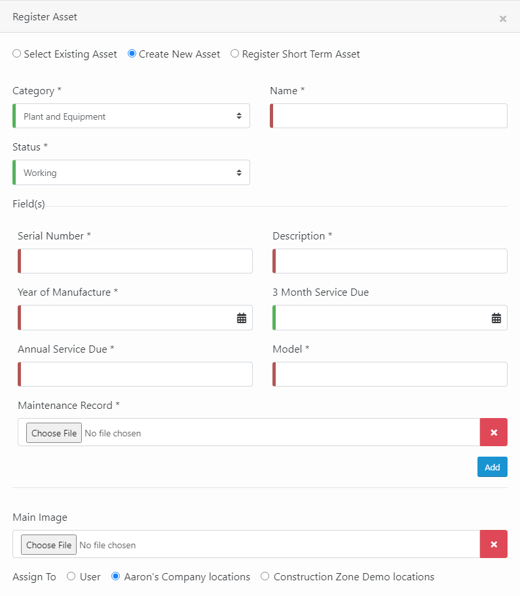Viewport: 520px width, 596px height.
Task: Open the Category dropdown
Action: (x=131, y=116)
